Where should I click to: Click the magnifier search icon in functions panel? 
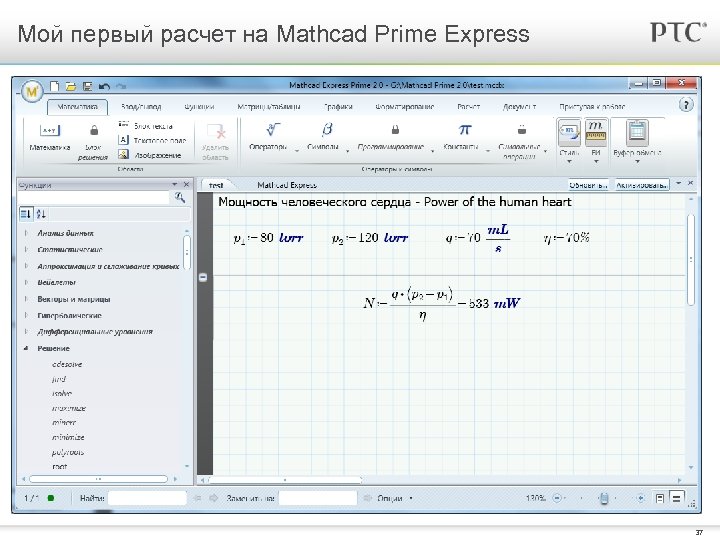(180, 198)
